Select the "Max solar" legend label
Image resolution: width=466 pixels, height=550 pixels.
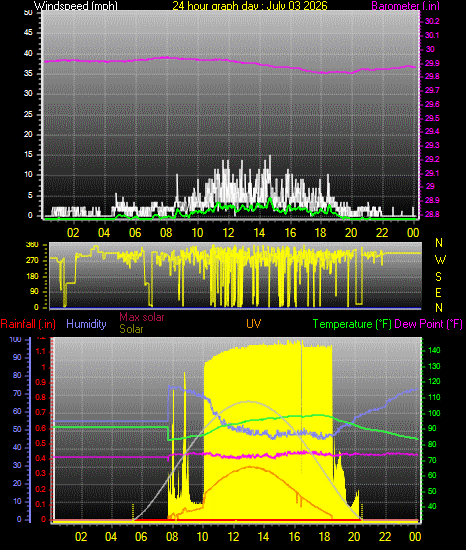pyautogui.click(x=142, y=317)
